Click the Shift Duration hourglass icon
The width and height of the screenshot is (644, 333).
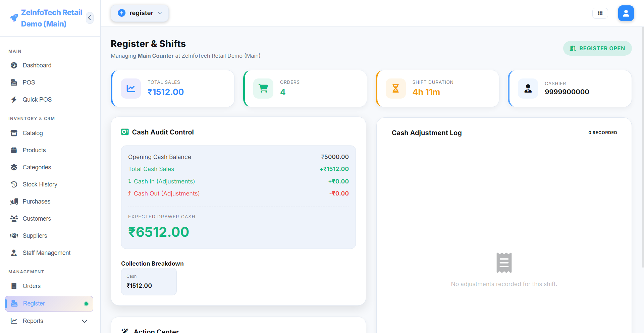tap(396, 89)
